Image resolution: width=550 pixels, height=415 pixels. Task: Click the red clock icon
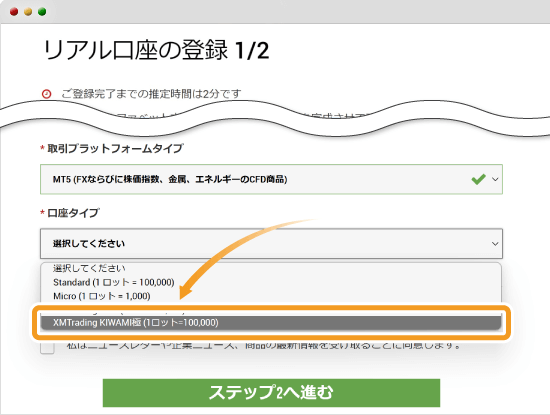pyautogui.click(x=46, y=94)
